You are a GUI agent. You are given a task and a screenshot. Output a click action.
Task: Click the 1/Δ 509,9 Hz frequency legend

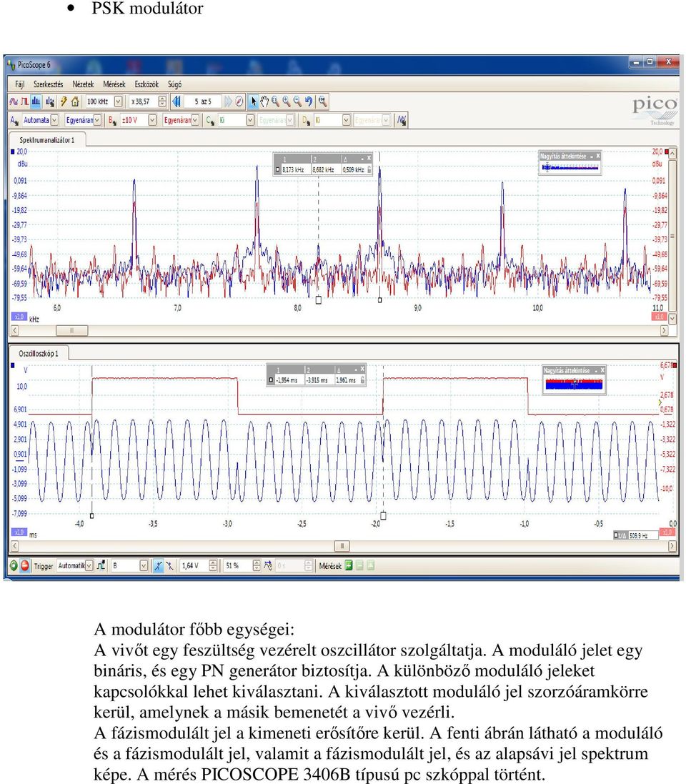coord(635,535)
